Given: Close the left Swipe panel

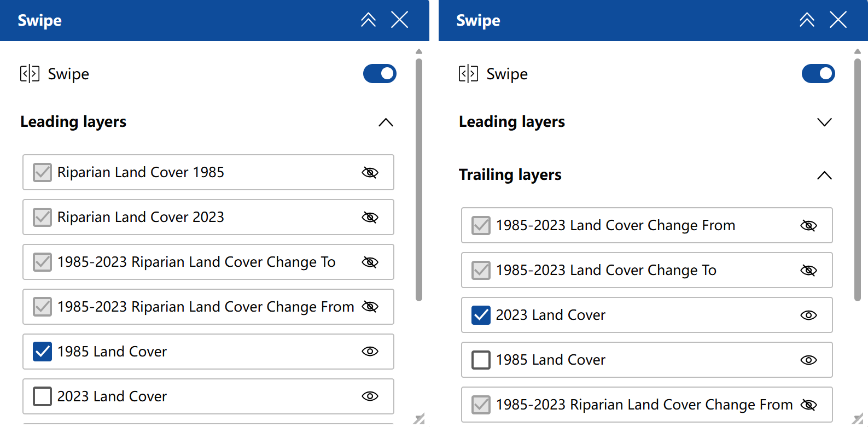Looking at the screenshot, I should coord(400,20).
